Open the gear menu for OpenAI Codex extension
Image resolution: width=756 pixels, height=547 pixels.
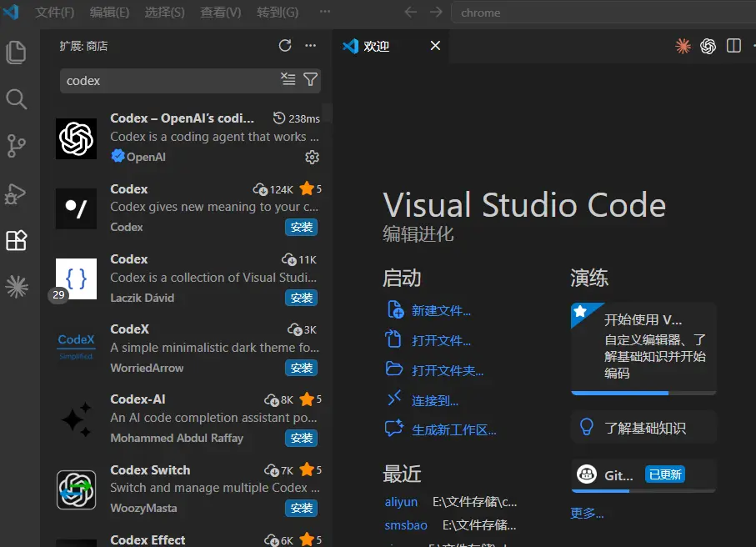click(312, 158)
